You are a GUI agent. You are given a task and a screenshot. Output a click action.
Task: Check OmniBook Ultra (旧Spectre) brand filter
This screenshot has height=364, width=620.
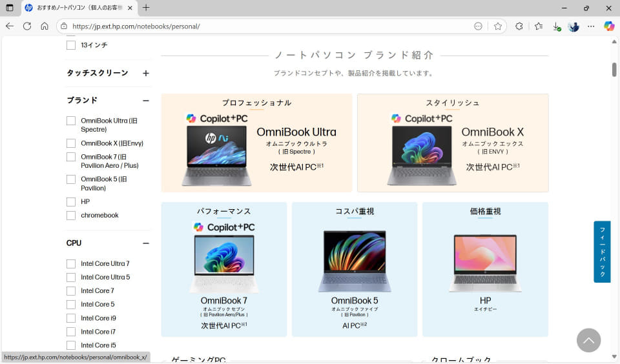coord(71,121)
